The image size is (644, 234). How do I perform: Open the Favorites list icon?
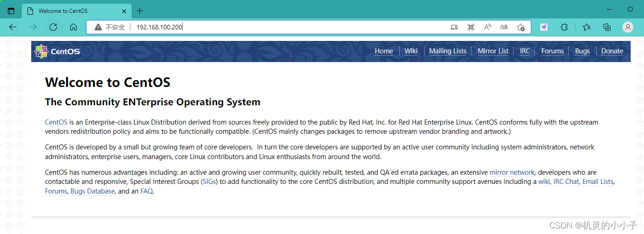587,27
